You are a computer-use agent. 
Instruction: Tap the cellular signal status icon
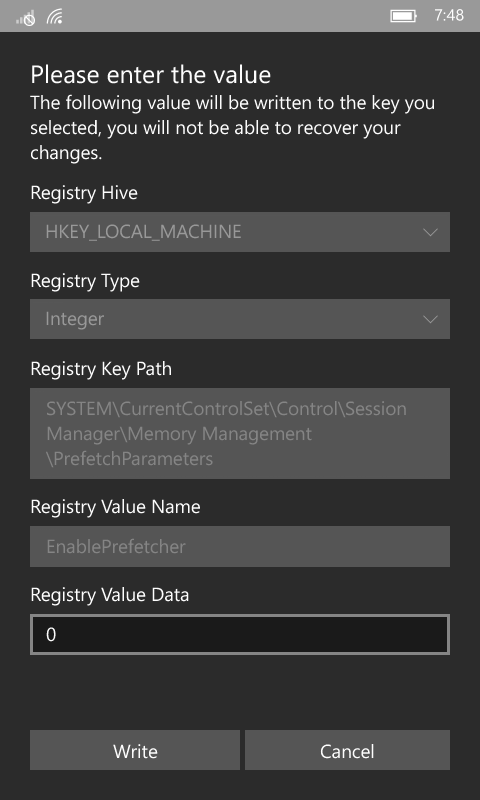tap(26, 17)
